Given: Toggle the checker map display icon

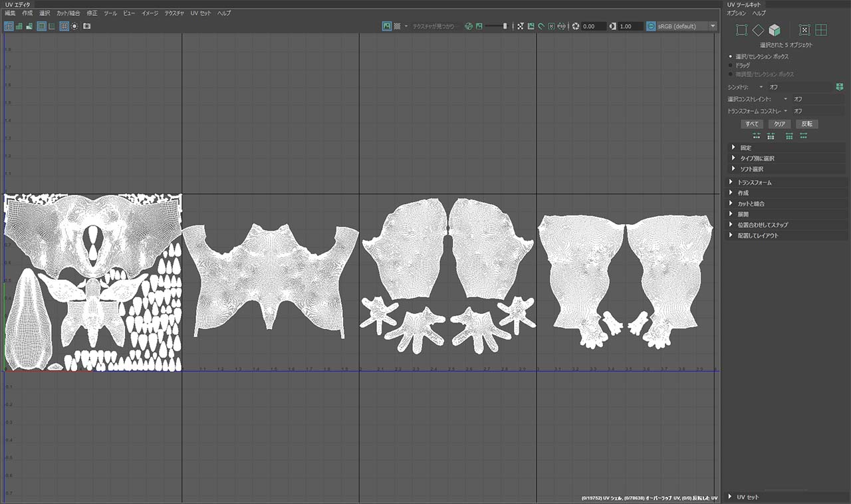Looking at the screenshot, I should click(397, 26).
